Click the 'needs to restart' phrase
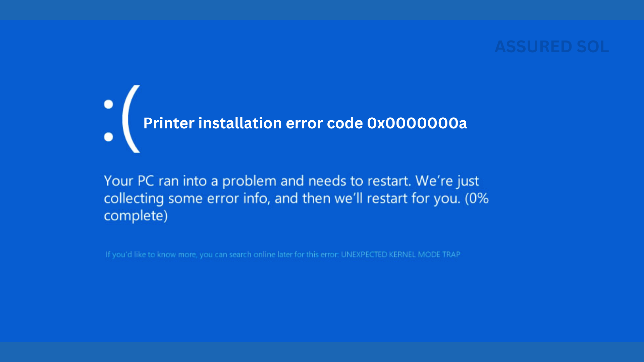The height and width of the screenshot is (362, 644). [360, 181]
